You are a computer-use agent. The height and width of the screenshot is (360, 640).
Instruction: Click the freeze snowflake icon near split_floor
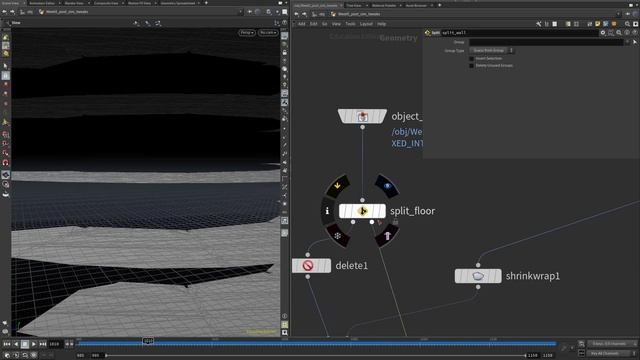click(x=338, y=236)
